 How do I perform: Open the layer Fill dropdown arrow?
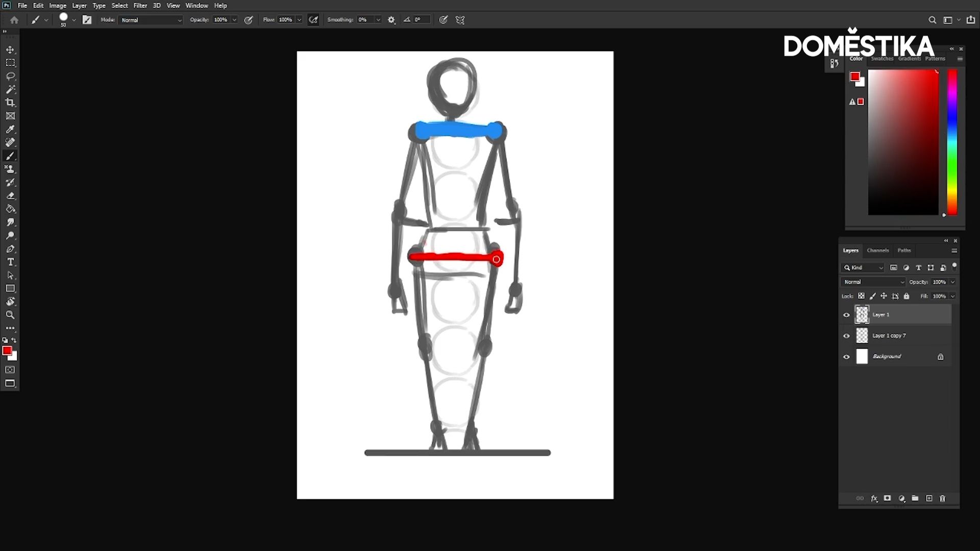(x=952, y=296)
